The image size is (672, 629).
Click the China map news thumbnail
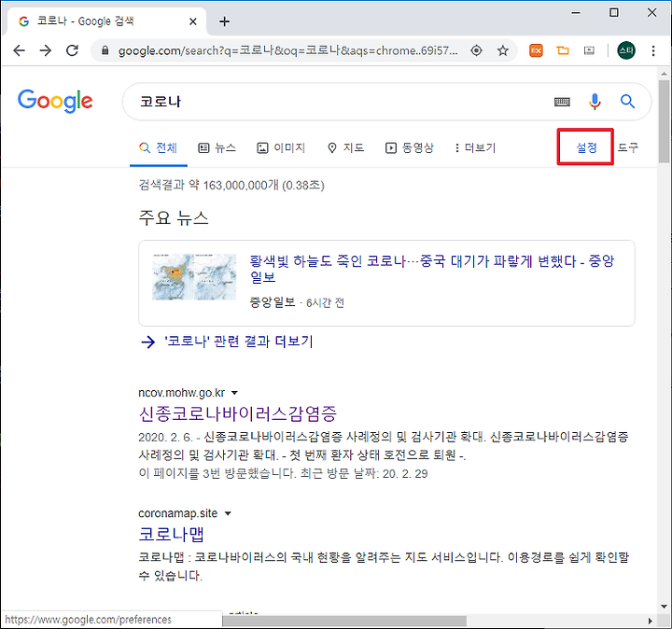(194, 277)
